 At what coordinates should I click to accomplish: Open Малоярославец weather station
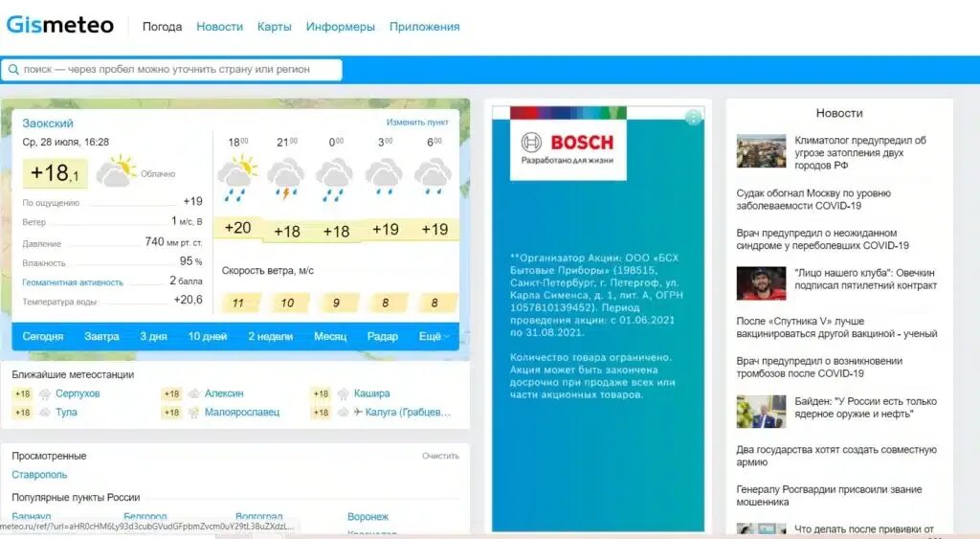(242, 413)
